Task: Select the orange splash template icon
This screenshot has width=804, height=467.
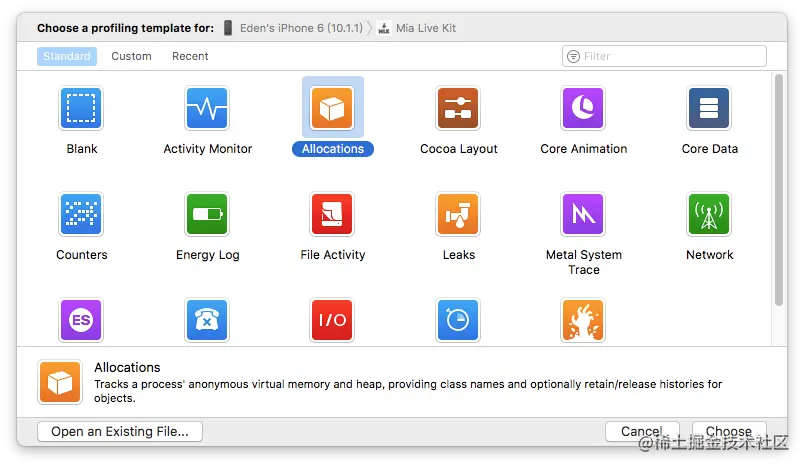Action: [x=584, y=320]
